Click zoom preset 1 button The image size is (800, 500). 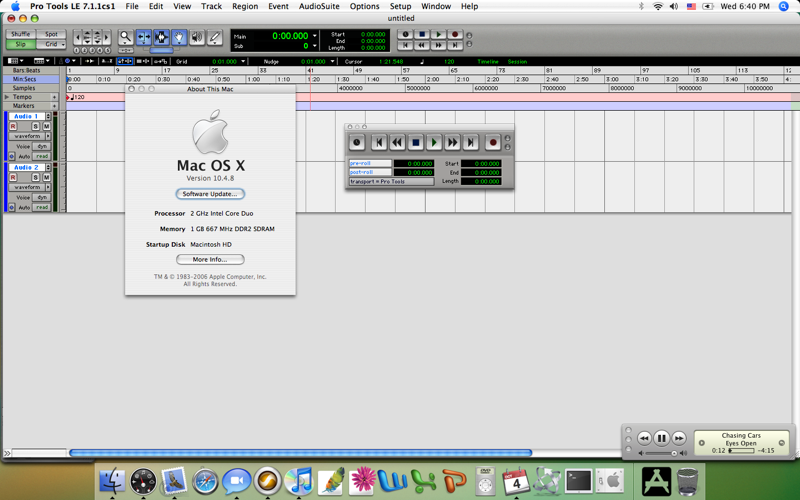click(x=77, y=50)
